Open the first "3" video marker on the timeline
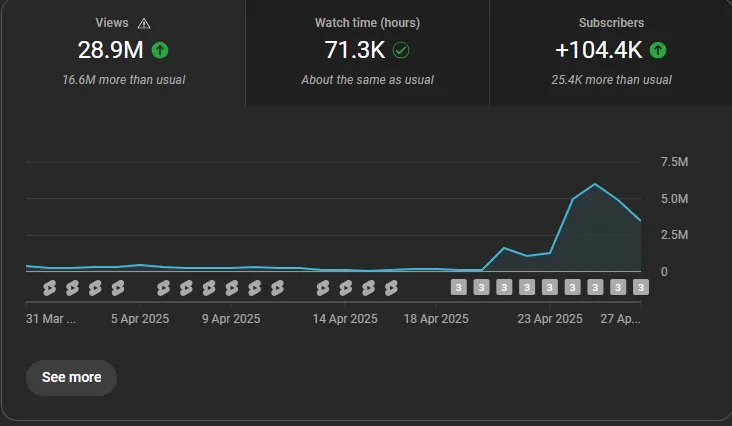The width and height of the screenshot is (732, 426). (x=459, y=288)
